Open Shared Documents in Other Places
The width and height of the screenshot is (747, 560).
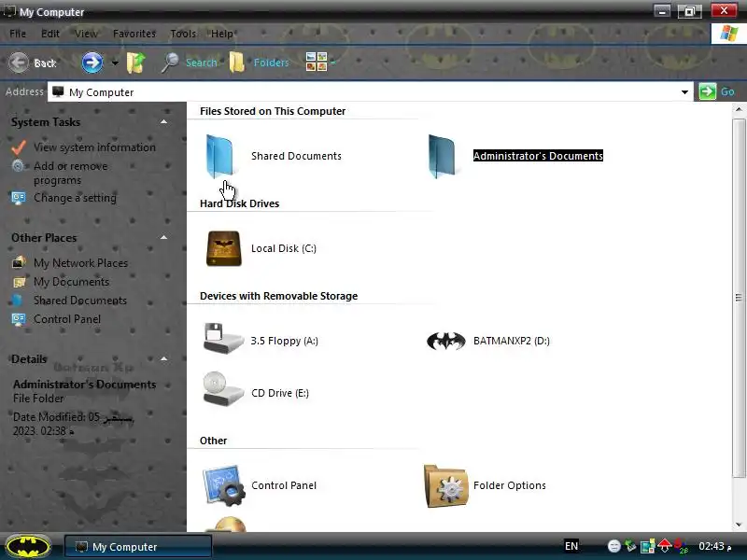click(x=80, y=301)
